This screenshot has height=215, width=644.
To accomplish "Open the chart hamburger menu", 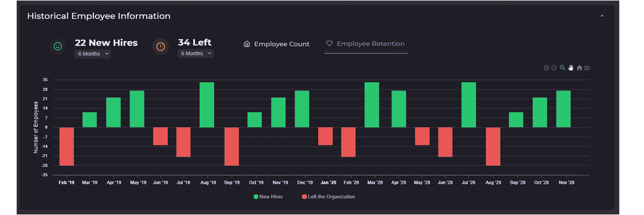I will (587, 68).
